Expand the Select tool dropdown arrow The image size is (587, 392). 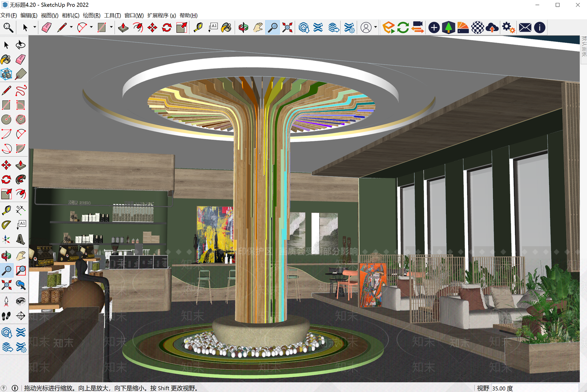tap(34, 28)
